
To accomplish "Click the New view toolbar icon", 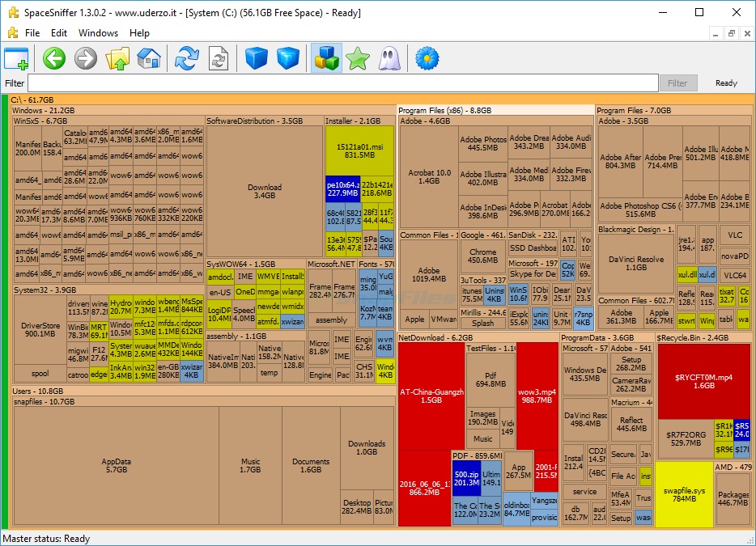I will 16,58.
